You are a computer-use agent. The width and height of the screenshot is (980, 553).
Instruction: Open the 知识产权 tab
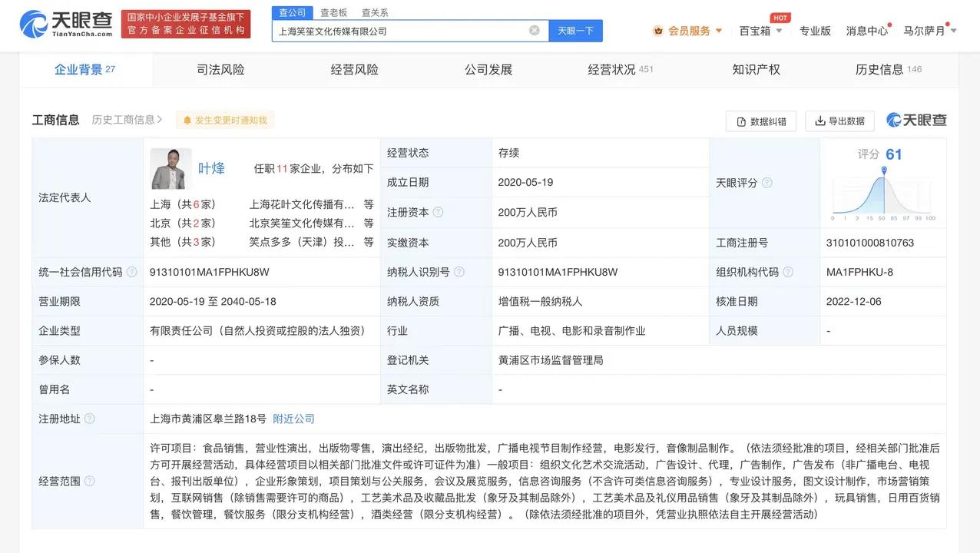pos(756,69)
